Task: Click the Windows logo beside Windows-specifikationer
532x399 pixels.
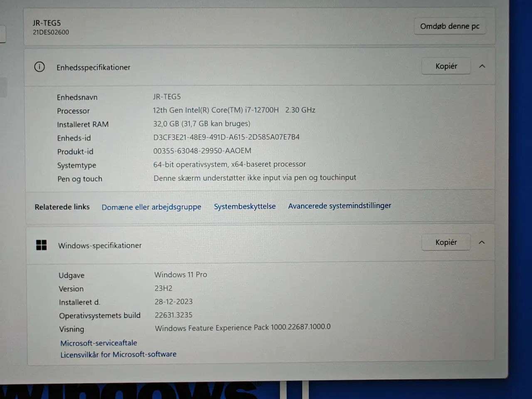Action: (x=42, y=245)
